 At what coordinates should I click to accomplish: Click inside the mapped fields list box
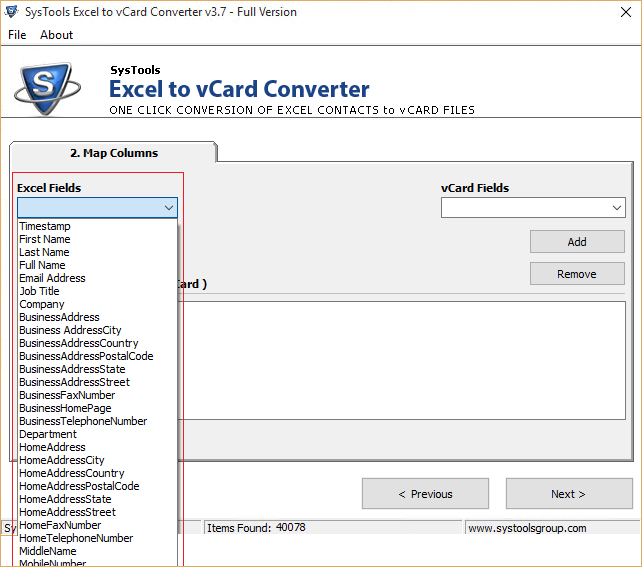click(401, 360)
